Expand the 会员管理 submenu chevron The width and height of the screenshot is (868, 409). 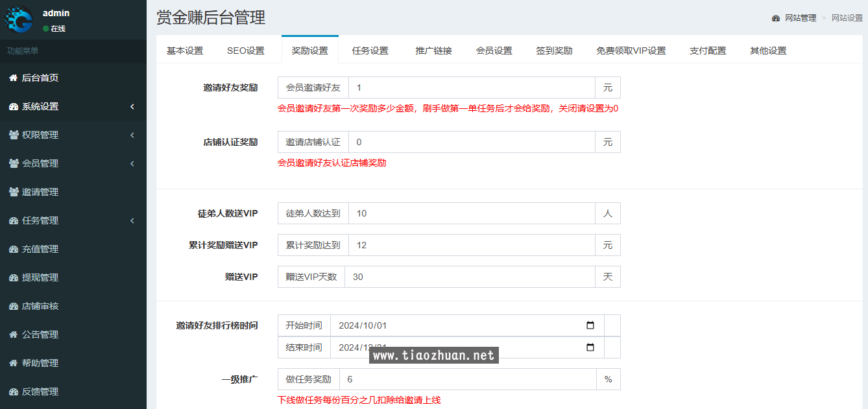click(x=132, y=163)
